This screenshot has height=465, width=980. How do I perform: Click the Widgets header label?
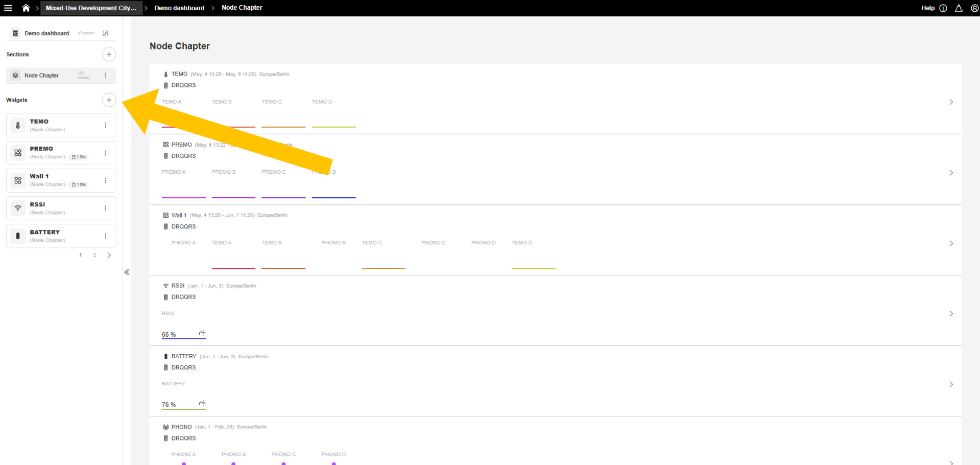click(17, 100)
